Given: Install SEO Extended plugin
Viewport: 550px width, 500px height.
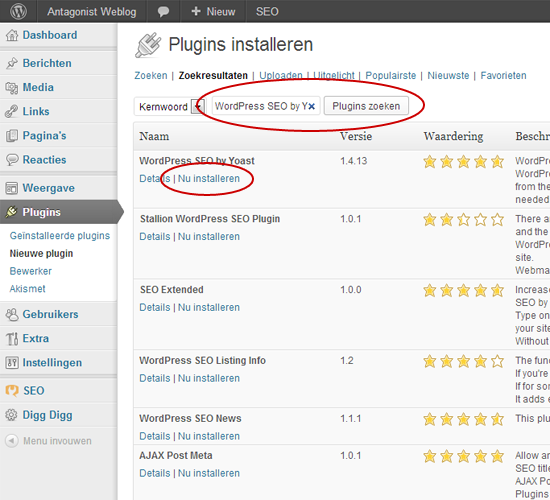Looking at the screenshot, I should click(209, 307).
